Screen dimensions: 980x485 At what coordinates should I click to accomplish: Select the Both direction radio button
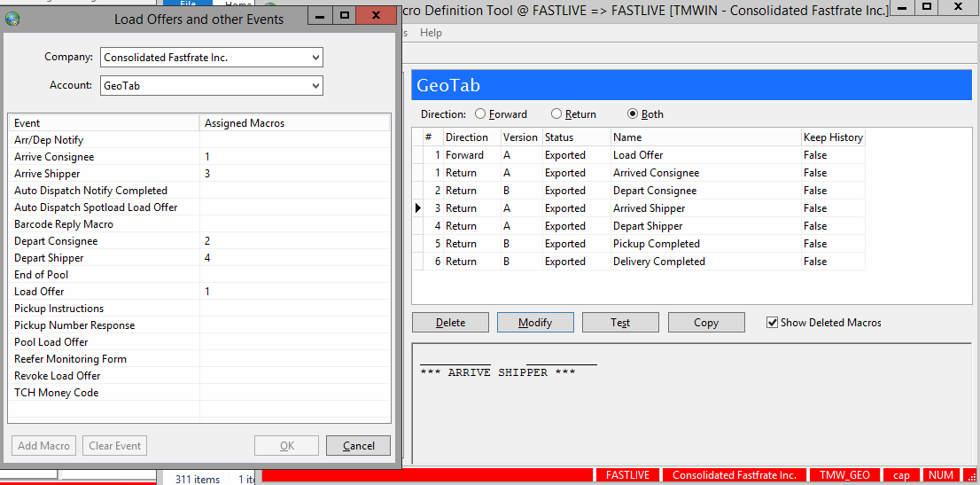tap(633, 114)
